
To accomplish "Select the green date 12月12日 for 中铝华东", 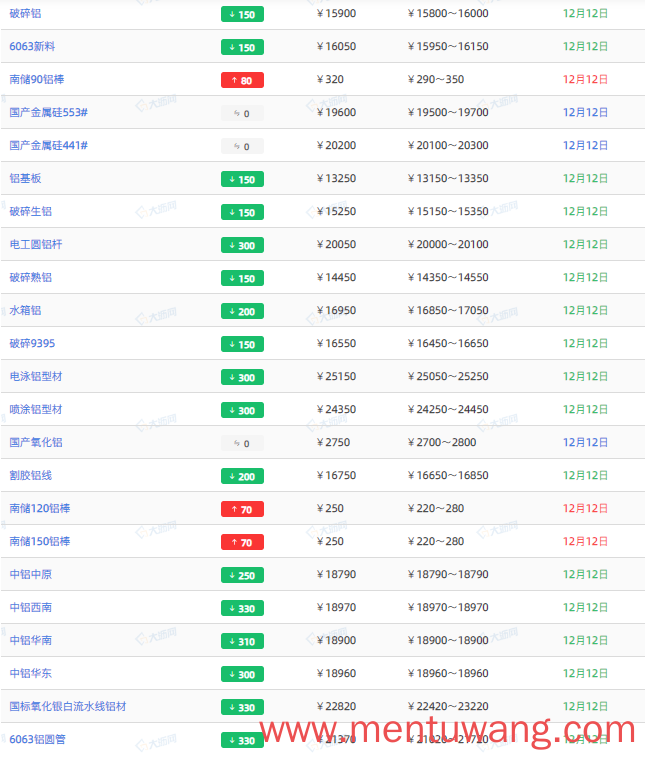I will tap(585, 673).
